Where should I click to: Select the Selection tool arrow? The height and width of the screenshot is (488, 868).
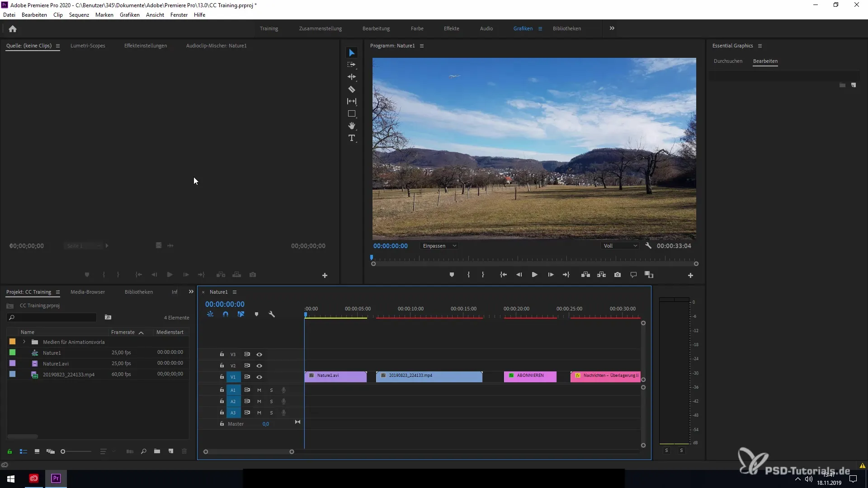352,53
